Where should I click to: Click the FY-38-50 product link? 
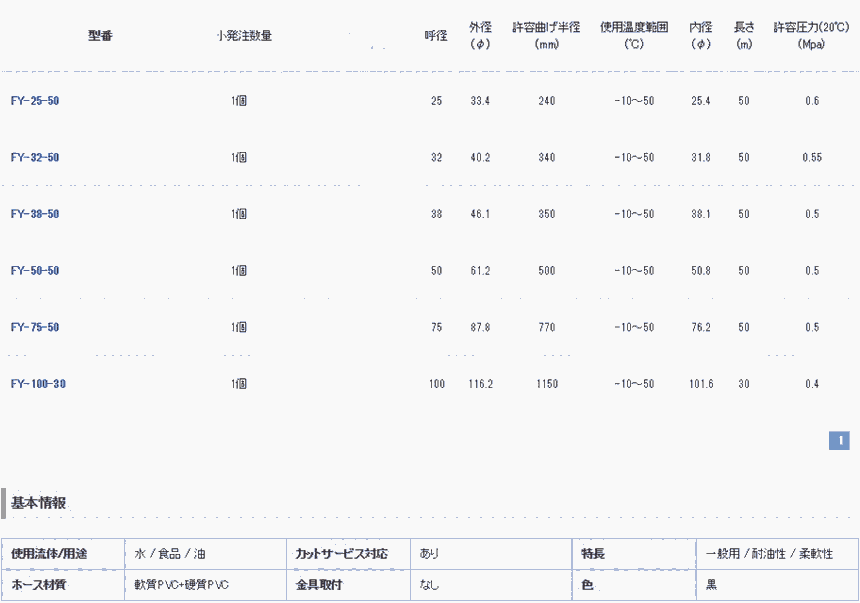(x=35, y=214)
